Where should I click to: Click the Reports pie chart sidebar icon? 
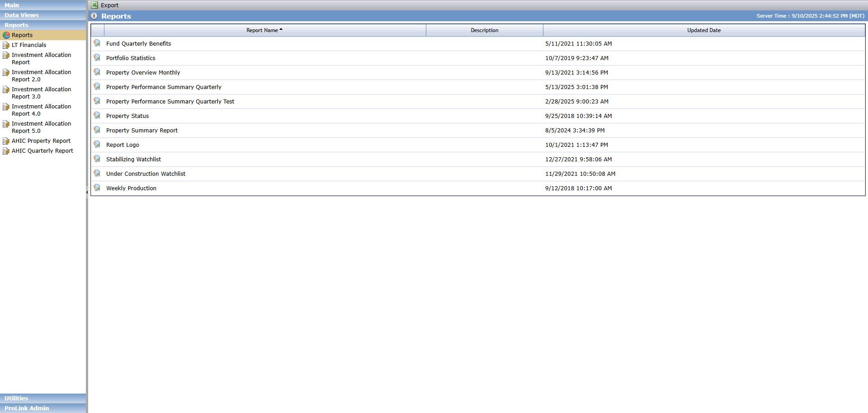[6, 35]
